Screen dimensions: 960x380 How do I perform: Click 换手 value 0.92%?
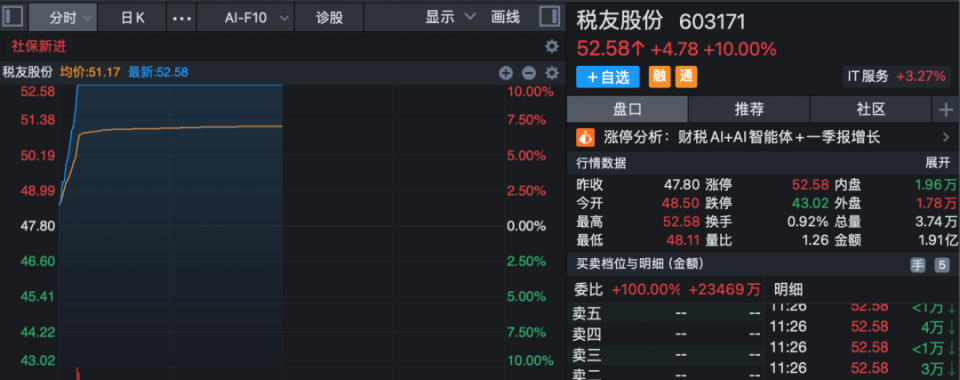tap(808, 222)
